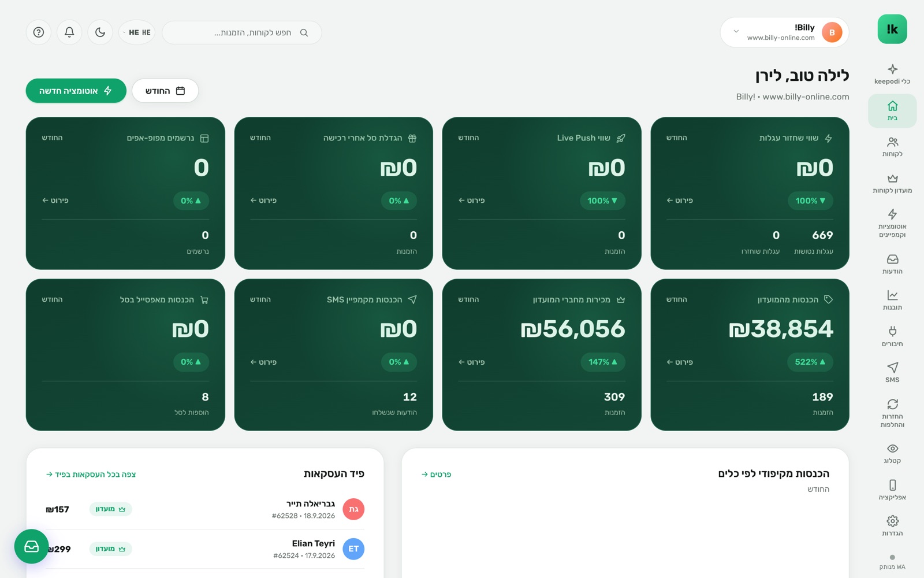Open notifications bell icon

[69, 32]
